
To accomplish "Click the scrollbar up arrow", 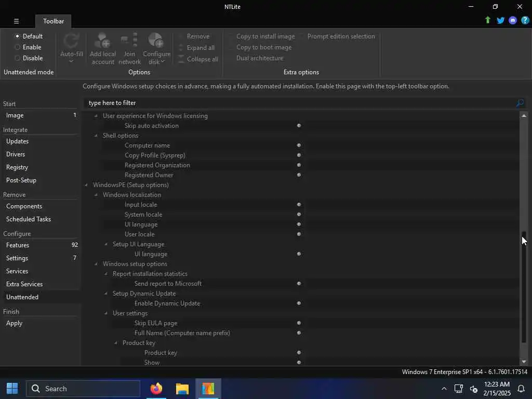I will point(524,116).
